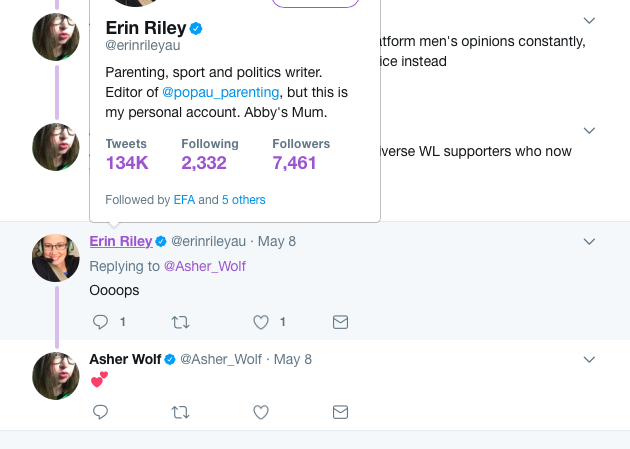630x449 pixels.
Task: Retweet Erin Riley's Oooops tweet
Action: coord(180,322)
